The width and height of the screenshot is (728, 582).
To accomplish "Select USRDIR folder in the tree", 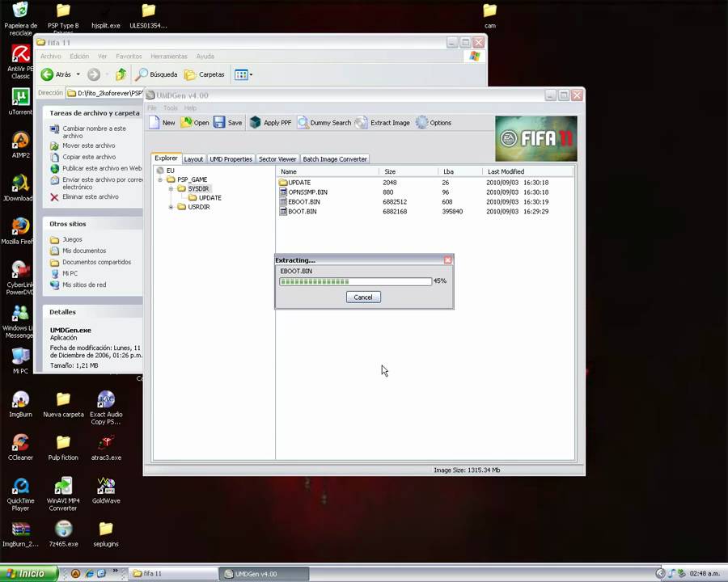I will (194, 207).
